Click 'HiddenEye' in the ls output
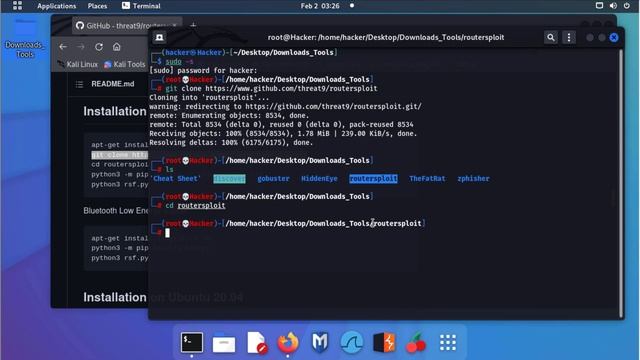The height and width of the screenshot is (360, 640). point(319,179)
